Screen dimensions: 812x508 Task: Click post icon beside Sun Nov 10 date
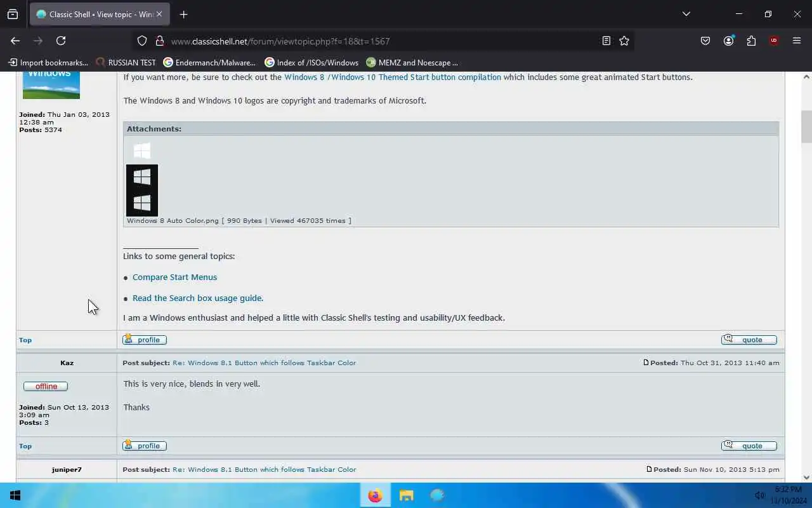click(649, 469)
